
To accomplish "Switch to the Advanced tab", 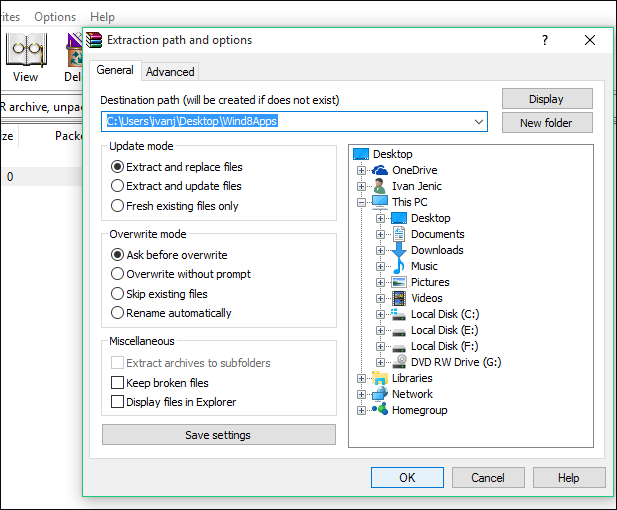I will coord(170,72).
